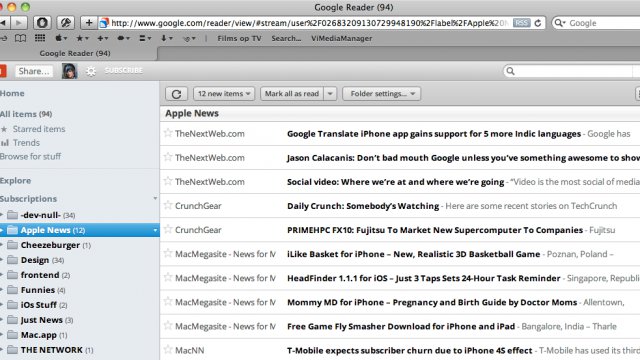
Task: Refresh the Apple News feed list
Action: coord(176,94)
